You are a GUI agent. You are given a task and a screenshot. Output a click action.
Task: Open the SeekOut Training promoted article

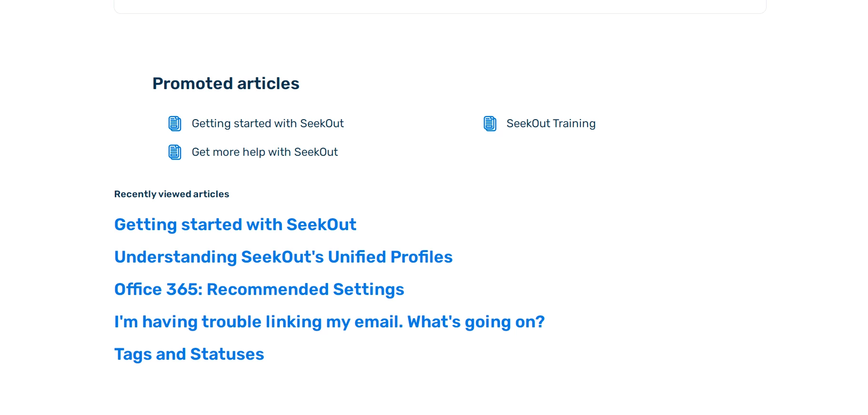(551, 123)
